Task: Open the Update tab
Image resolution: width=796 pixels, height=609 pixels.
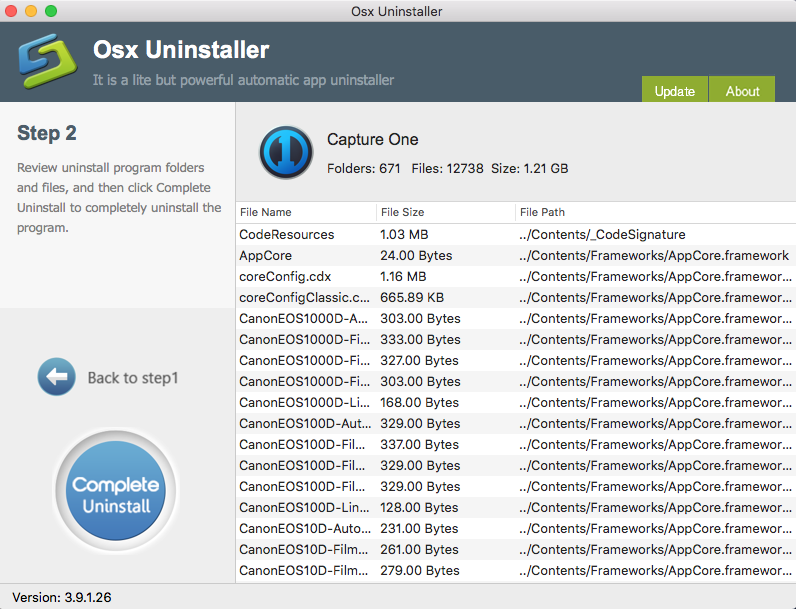Action: (674, 91)
